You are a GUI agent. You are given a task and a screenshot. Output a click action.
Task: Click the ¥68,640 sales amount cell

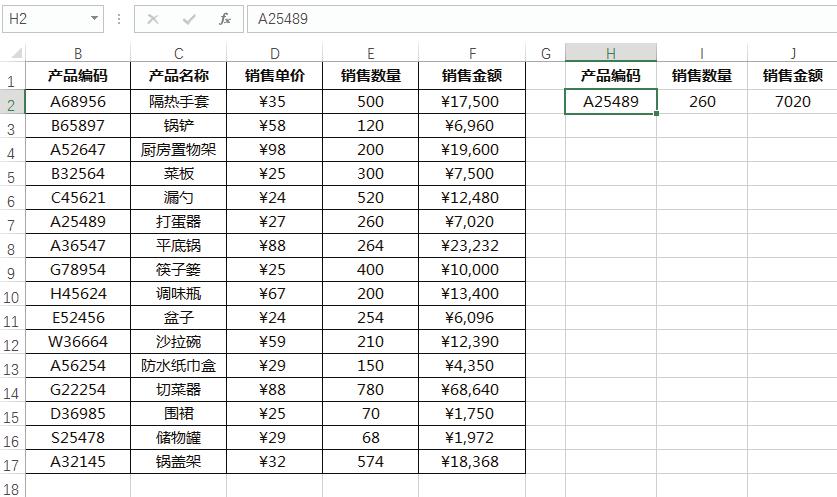click(472, 390)
